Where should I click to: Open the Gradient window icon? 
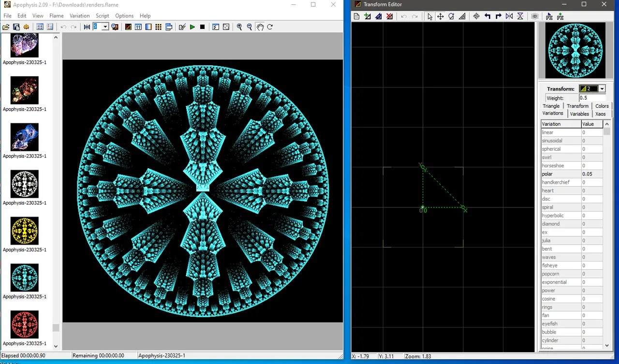pos(148,27)
